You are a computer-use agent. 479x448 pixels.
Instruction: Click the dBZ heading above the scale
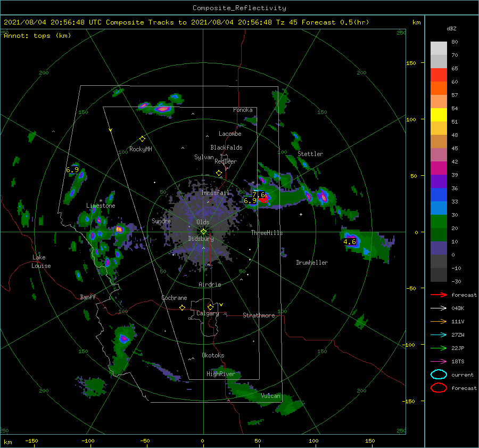point(451,28)
